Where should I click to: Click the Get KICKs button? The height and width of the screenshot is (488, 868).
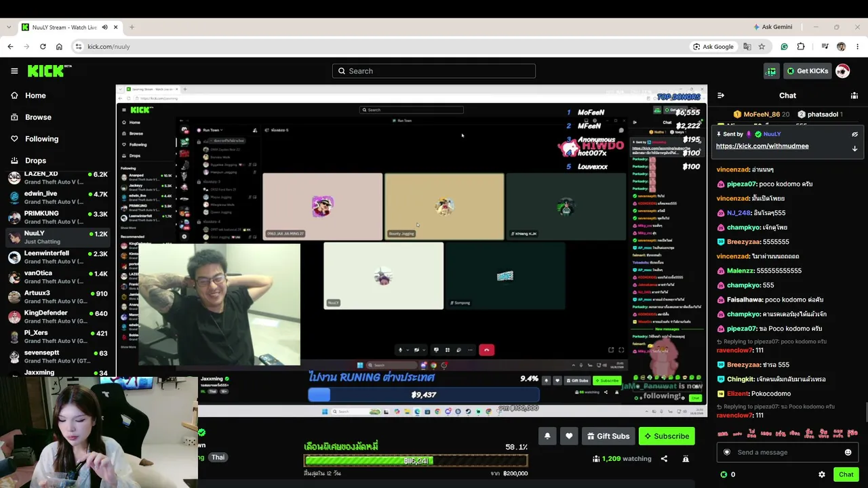[x=807, y=71]
